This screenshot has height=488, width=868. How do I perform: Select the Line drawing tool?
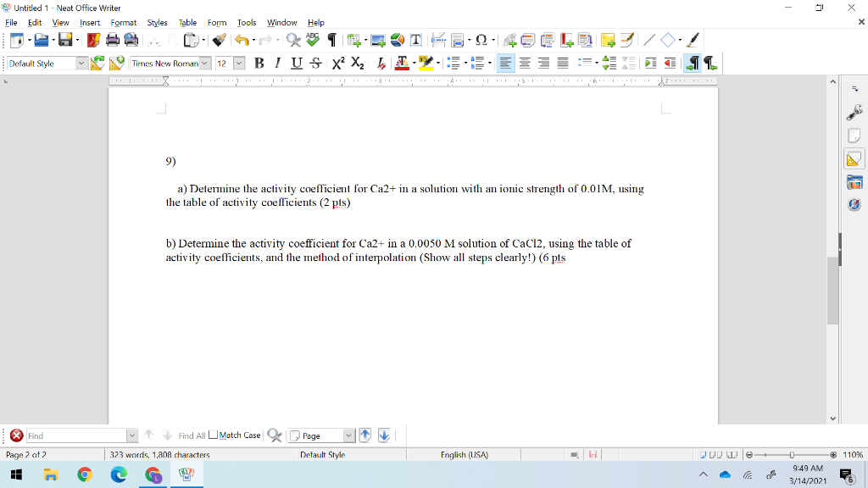649,40
